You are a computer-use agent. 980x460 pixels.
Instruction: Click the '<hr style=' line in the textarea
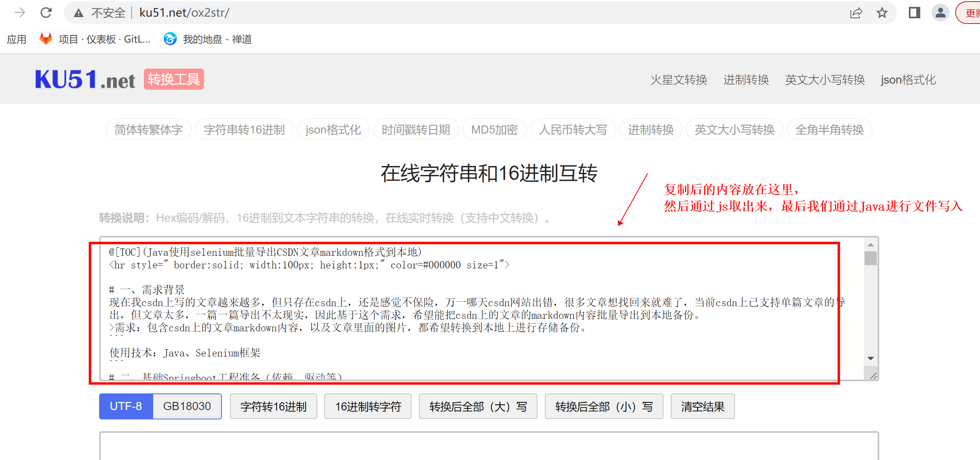coord(309,265)
